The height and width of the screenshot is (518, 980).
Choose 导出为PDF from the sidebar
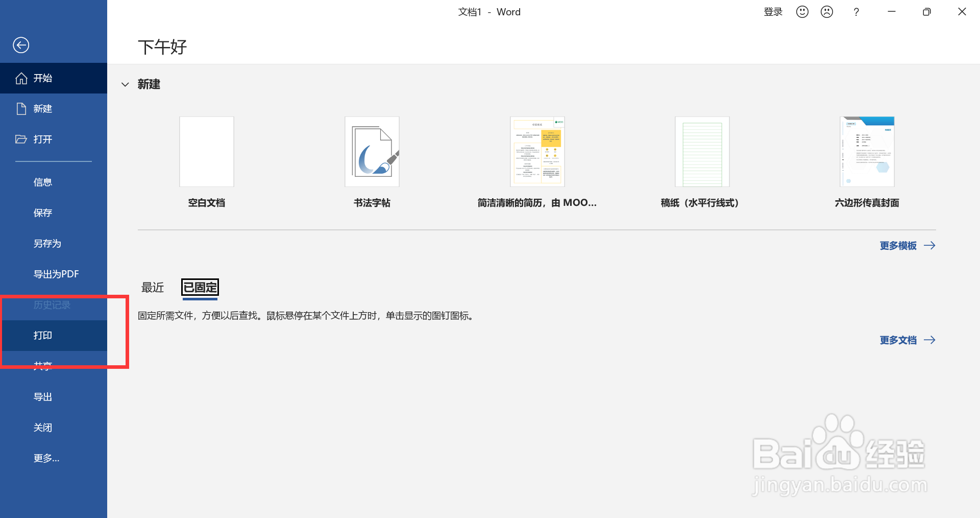(x=56, y=274)
